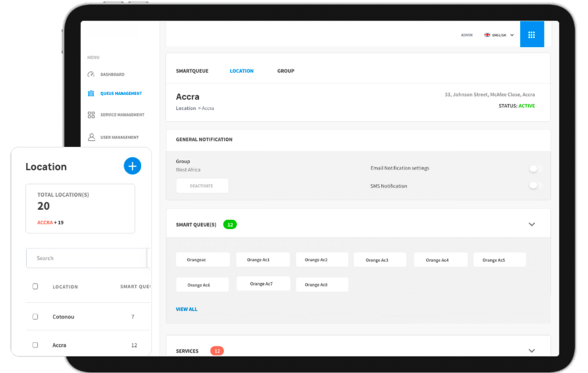This screenshot has width=588, height=373.
Task: Expand the Services section chevron
Action: (531, 351)
